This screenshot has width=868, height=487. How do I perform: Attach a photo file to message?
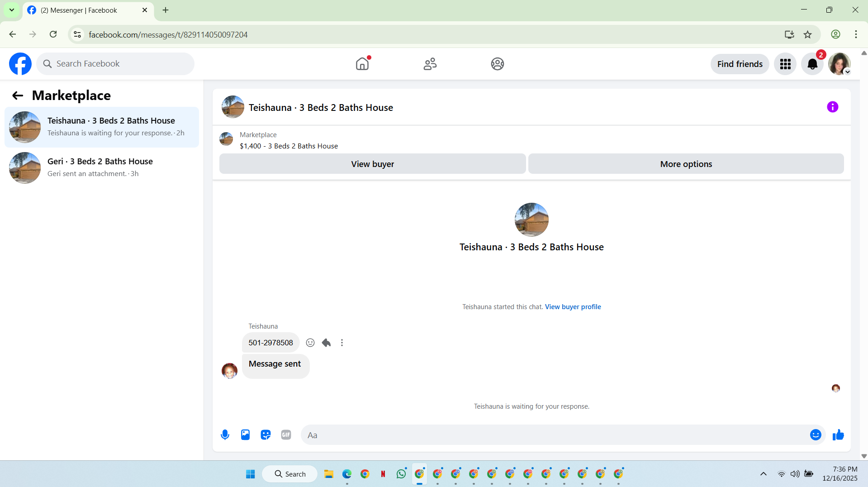point(245,435)
